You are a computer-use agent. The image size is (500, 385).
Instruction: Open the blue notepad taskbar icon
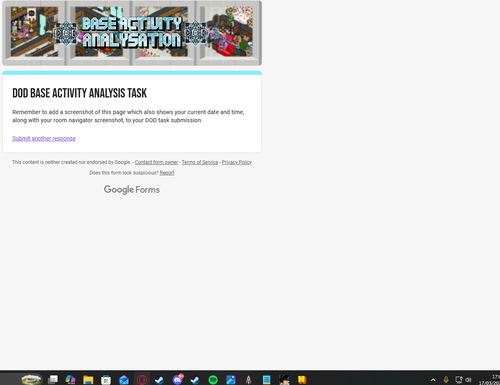[x=266, y=379]
